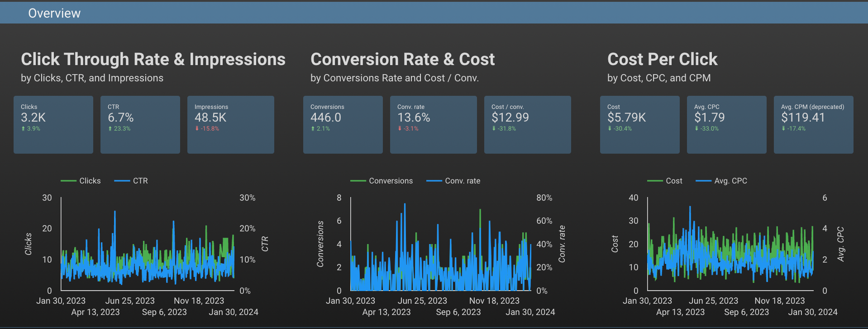The image size is (868, 329).
Task: Select the Avg. CPM (deprecated) scorecard
Action: tap(813, 124)
